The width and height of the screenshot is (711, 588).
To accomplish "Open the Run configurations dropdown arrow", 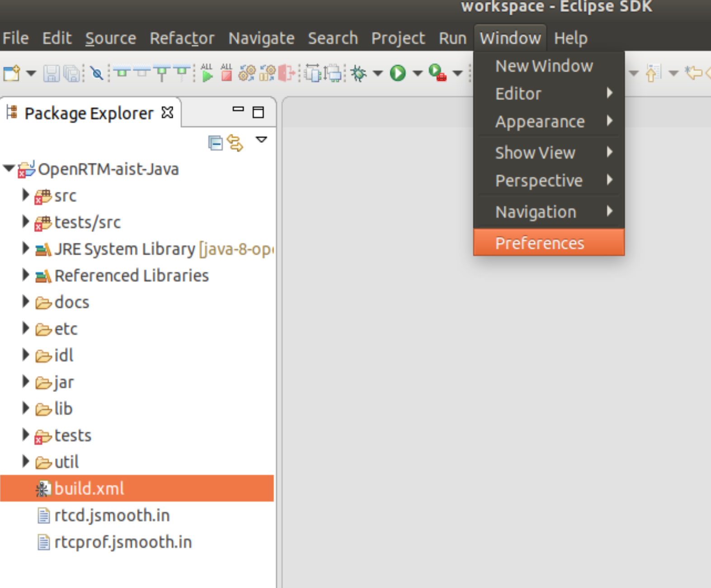I will (418, 73).
